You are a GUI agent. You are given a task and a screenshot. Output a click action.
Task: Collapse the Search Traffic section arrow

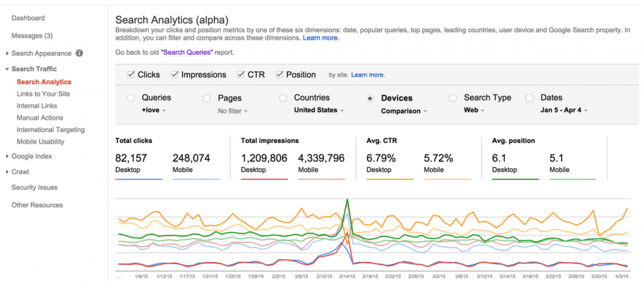(7, 69)
